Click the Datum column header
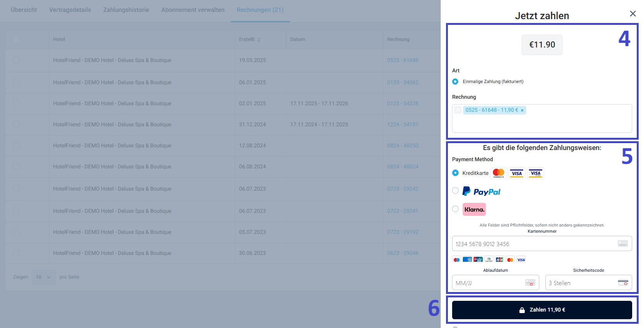Viewport: 644px width, 328px height. pyautogui.click(x=297, y=39)
